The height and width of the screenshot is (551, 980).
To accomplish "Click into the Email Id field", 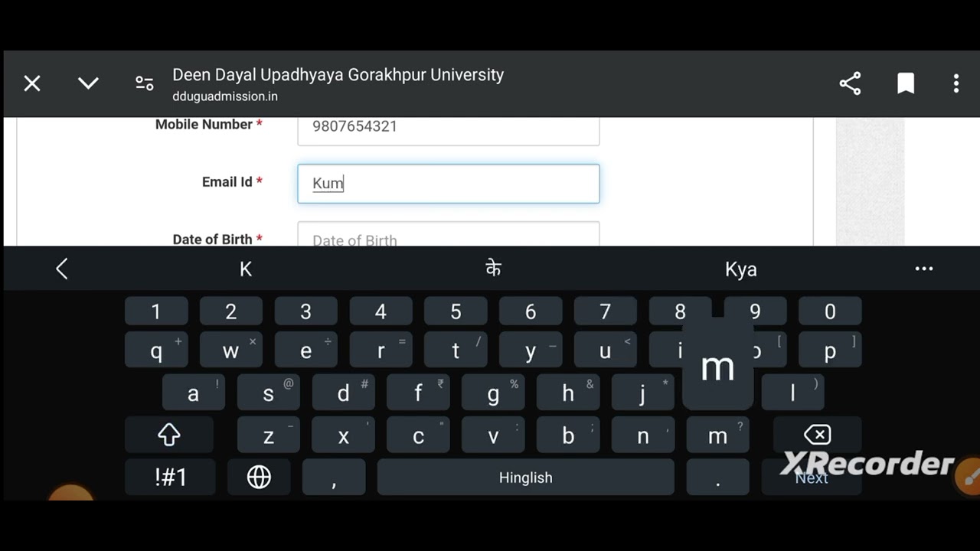I will tap(449, 184).
